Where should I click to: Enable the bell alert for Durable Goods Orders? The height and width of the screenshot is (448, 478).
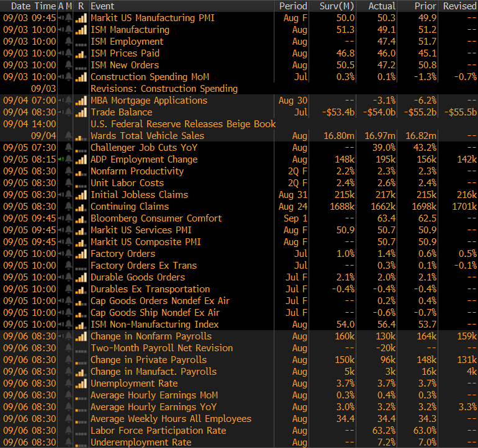click(68, 277)
